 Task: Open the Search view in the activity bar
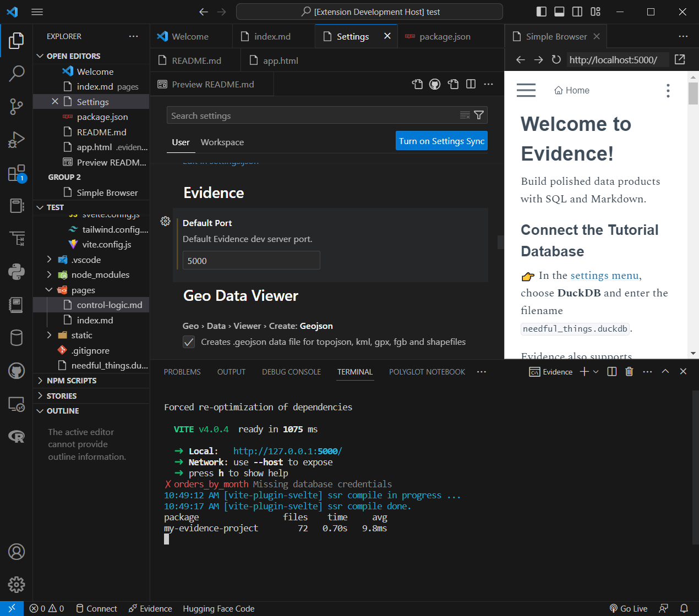click(x=16, y=74)
